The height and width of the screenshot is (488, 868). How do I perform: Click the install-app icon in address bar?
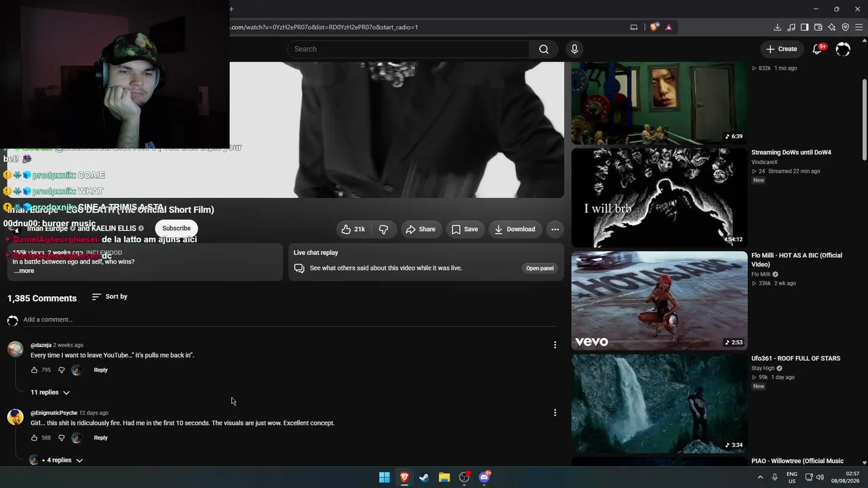pyautogui.click(x=634, y=27)
